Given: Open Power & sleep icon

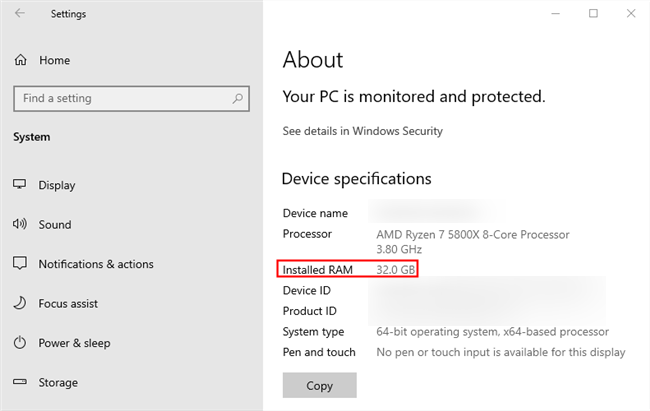Looking at the screenshot, I should point(20,343).
